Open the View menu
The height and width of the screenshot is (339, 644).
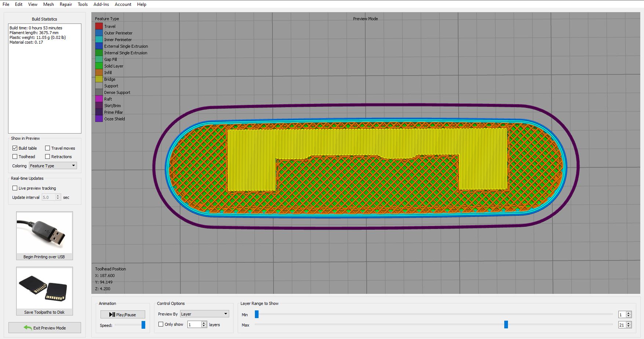point(33,4)
